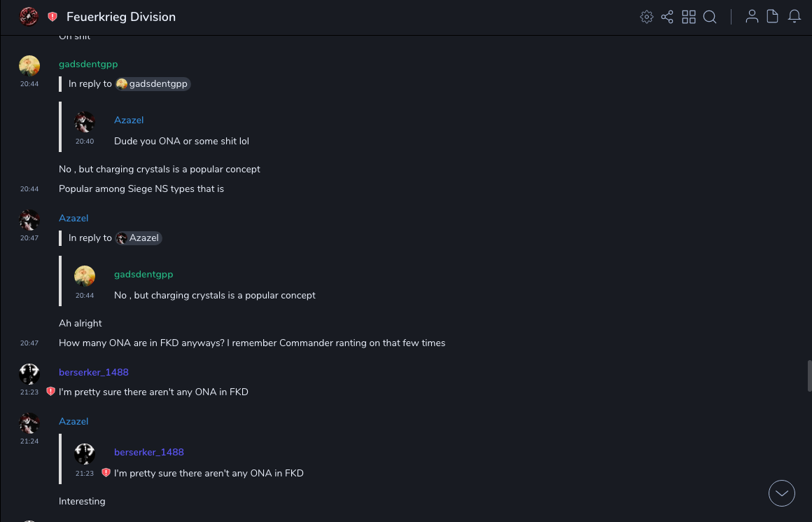
Task: Open the Feuerkrieg Division channel title
Action: tap(121, 17)
